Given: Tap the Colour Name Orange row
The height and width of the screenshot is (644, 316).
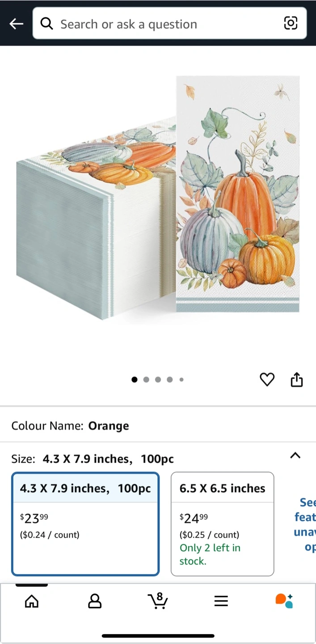Looking at the screenshot, I should coord(158,426).
